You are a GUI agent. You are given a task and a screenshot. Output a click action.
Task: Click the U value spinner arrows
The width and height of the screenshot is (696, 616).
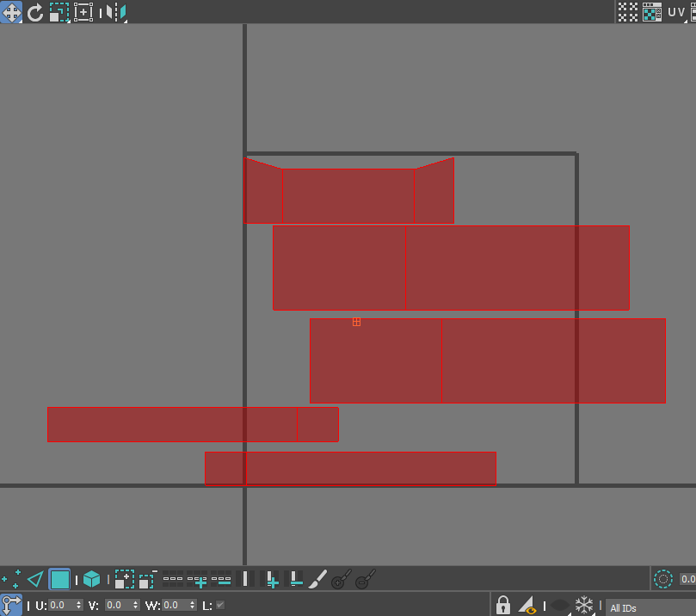pos(79,605)
